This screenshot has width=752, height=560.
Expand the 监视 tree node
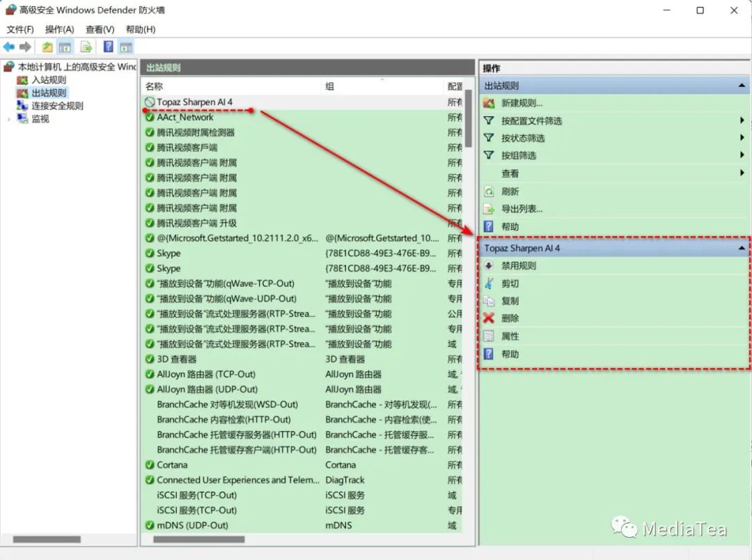point(8,119)
